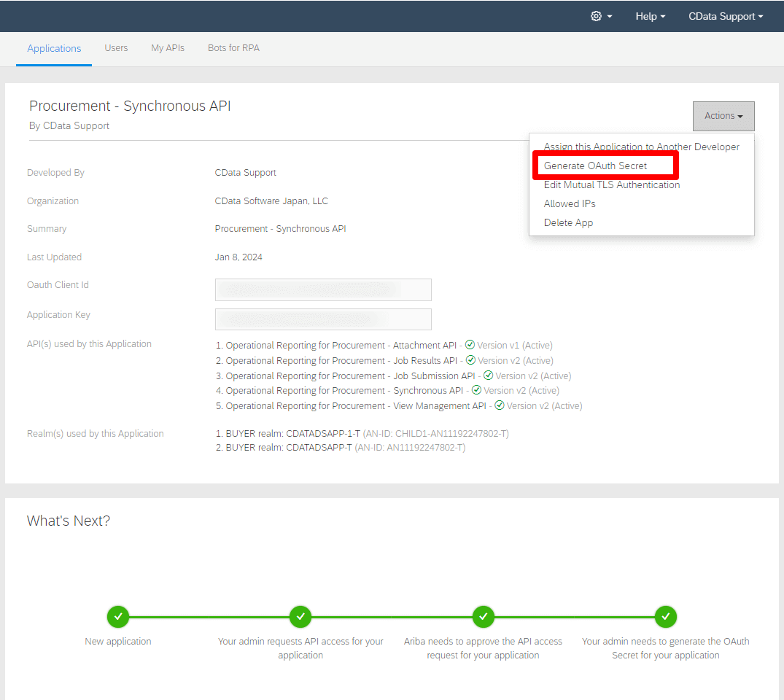Open Allowed IPs menu entry
784x700 pixels.
coord(570,203)
